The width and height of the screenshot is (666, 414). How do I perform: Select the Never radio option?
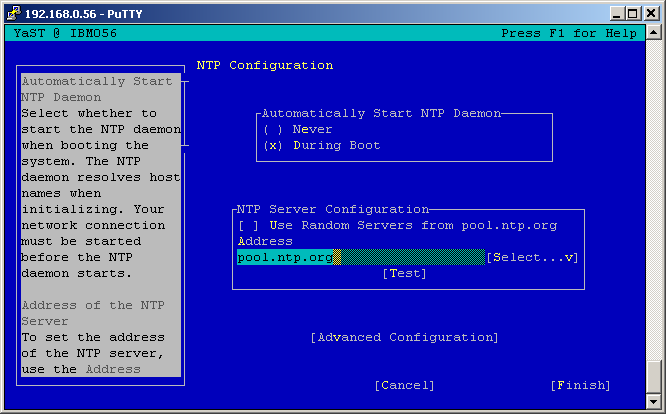(x=297, y=129)
